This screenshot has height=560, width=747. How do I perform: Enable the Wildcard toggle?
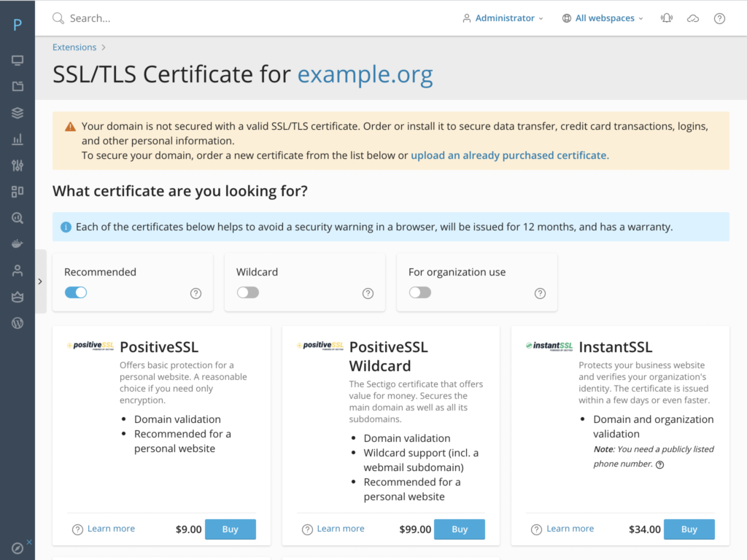248,292
